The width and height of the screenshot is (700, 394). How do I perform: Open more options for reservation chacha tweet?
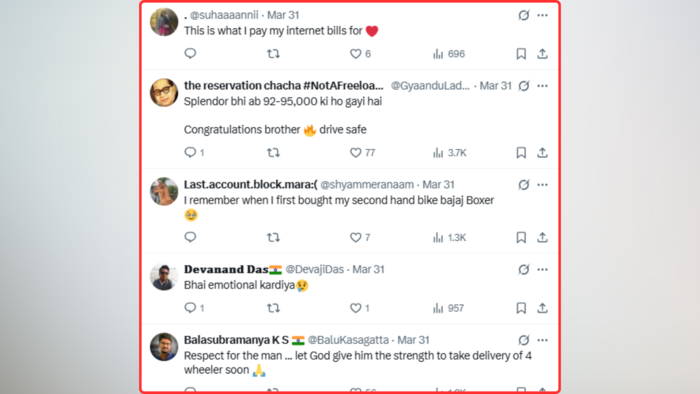542,86
